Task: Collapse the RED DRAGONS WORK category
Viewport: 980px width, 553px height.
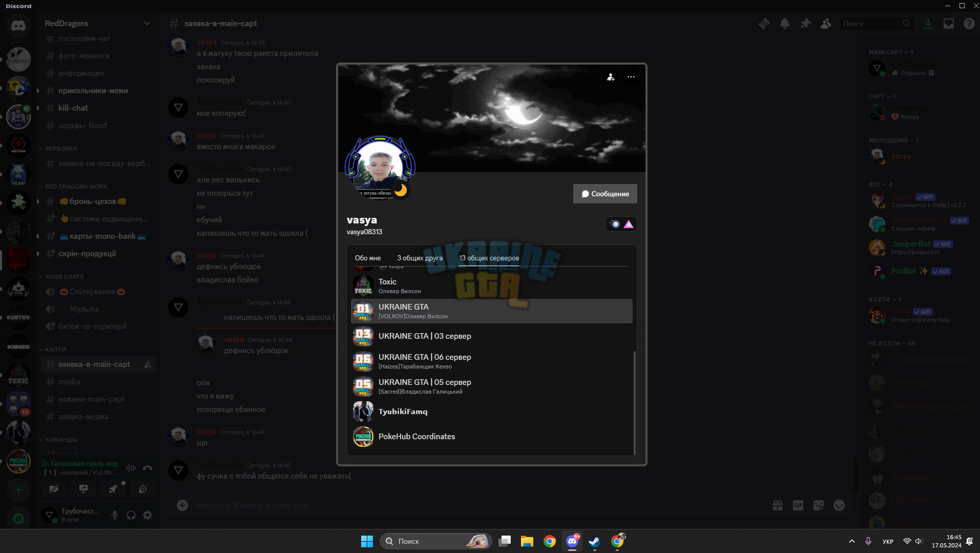Action: (x=76, y=187)
